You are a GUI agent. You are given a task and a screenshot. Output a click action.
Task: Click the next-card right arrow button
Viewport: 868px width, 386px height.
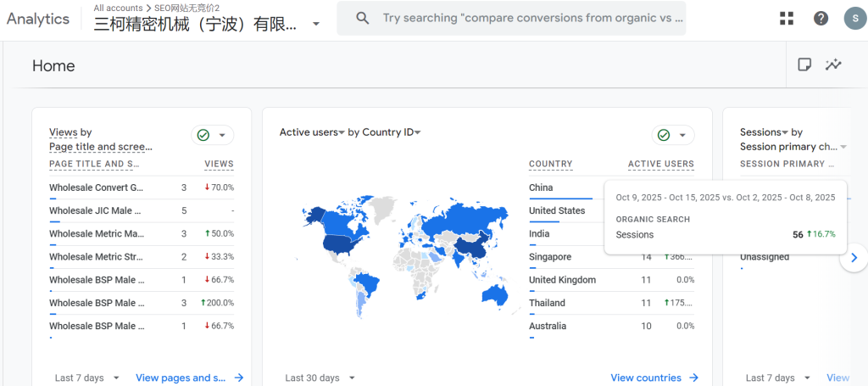pos(854,257)
